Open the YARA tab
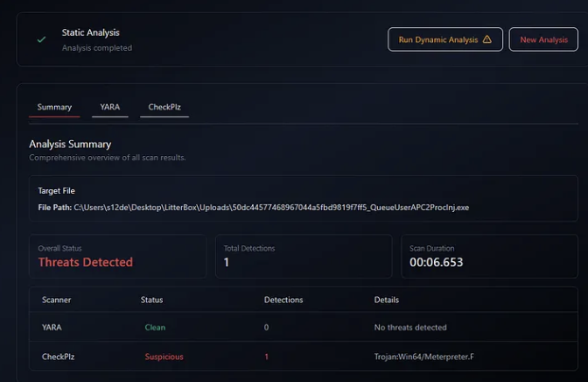The image size is (588, 382). click(110, 107)
